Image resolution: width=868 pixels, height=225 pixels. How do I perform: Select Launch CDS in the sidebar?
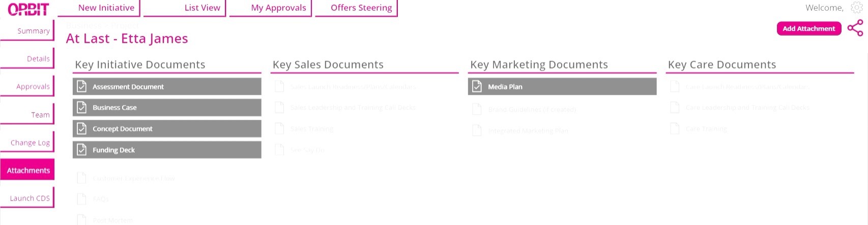[x=30, y=198]
